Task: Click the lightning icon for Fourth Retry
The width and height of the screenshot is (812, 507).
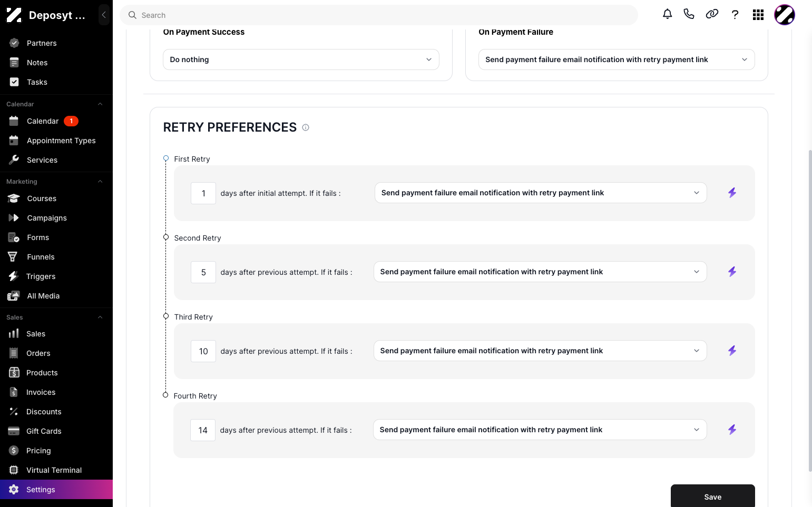Action: pyautogui.click(x=732, y=430)
